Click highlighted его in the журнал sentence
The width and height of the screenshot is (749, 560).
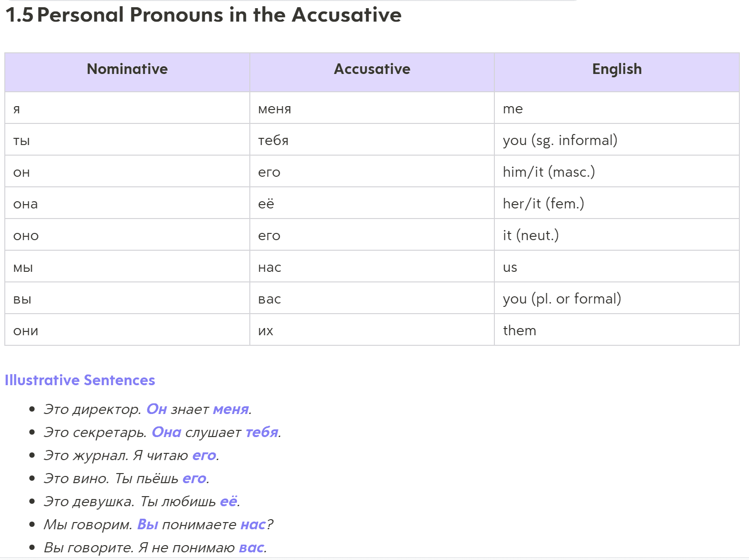pyautogui.click(x=204, y=455)
